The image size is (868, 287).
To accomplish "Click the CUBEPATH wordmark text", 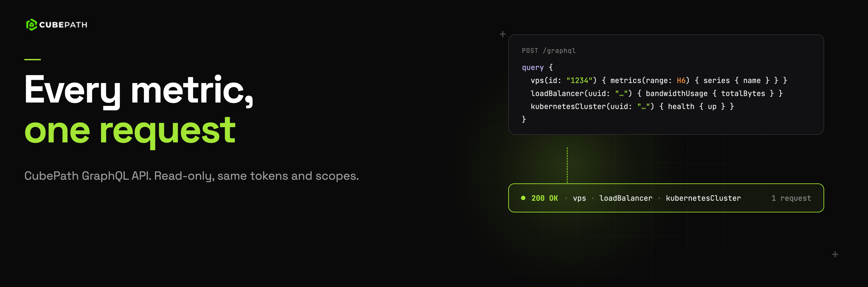I will [x=63, y=25].
